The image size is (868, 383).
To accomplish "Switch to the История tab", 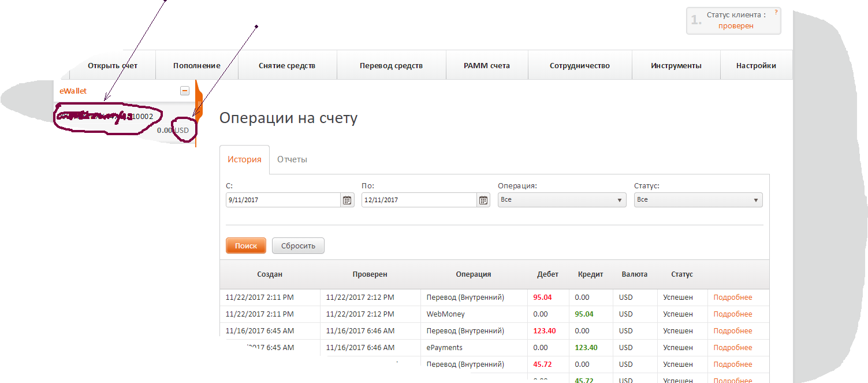I will (244, 159).
